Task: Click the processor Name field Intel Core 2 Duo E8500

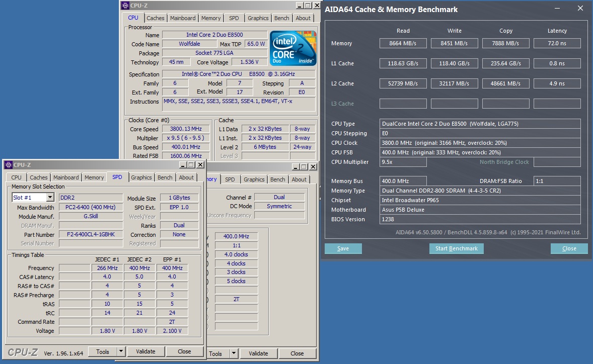Action: pos(215,35)
